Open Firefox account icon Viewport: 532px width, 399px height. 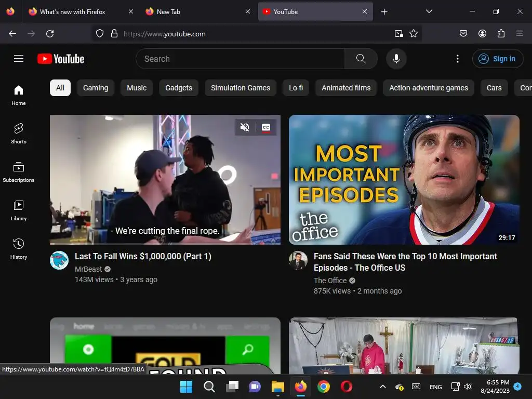(x=482, y=34)
